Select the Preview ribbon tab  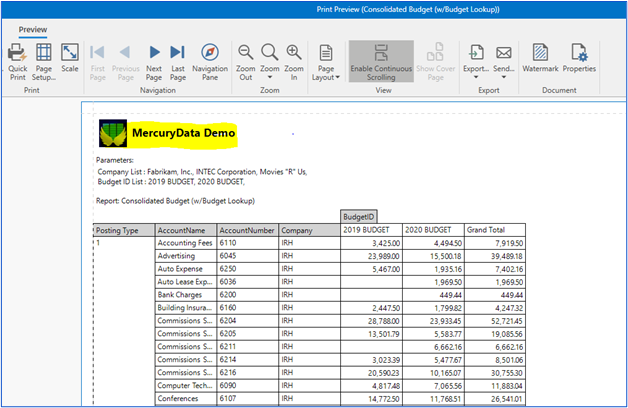tap(33, 29)
